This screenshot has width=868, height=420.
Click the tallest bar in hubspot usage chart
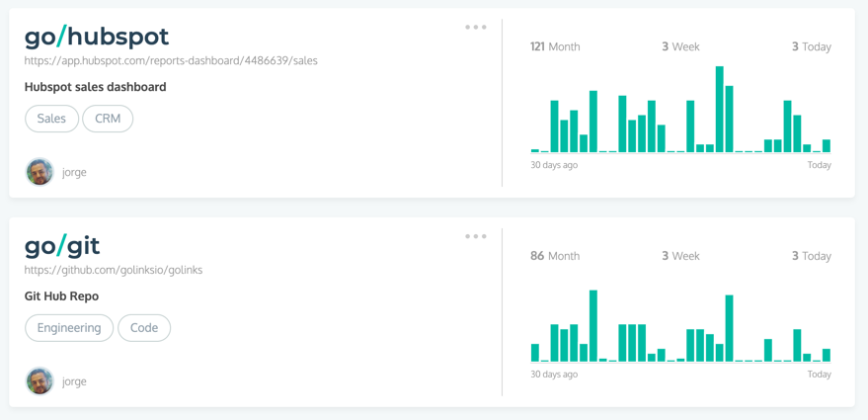pyautogui.click(x=720, y=109)
